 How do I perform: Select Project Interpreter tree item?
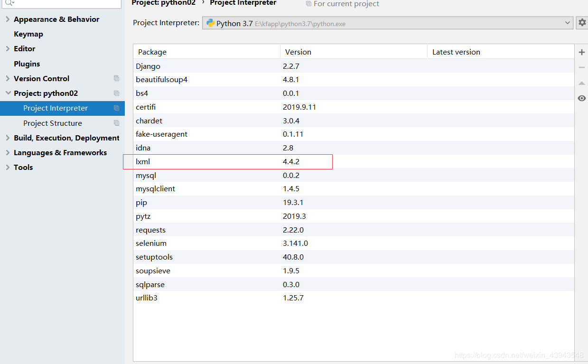[62, 108]
